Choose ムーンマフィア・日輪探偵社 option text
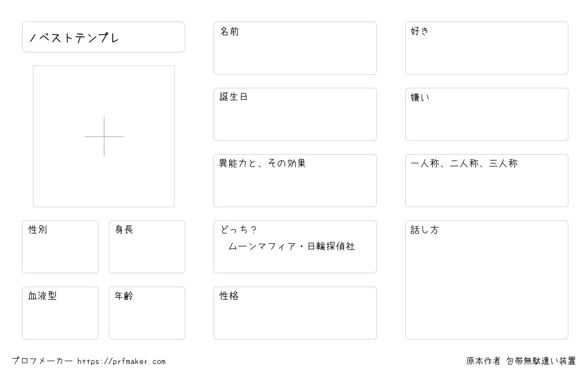The image size is (588, 368). [292, 246]
